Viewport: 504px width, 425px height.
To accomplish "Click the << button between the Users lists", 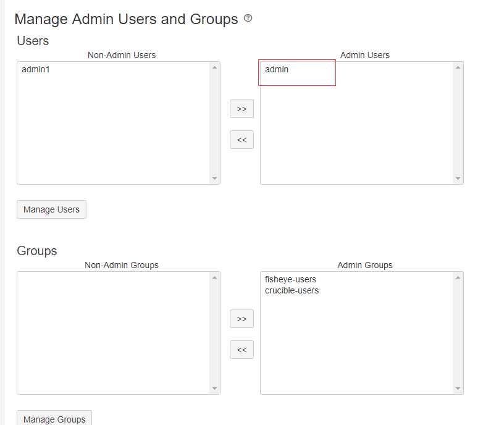I will pos(241,140).
